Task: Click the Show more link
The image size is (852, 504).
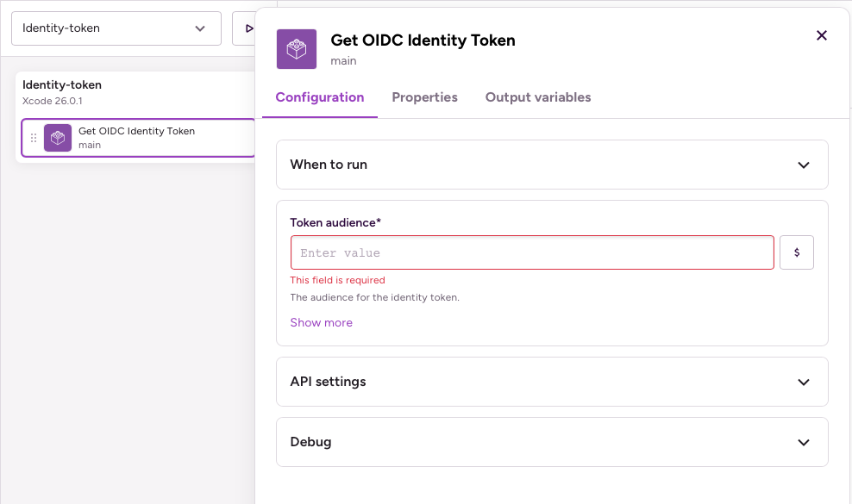Action: 321,322
